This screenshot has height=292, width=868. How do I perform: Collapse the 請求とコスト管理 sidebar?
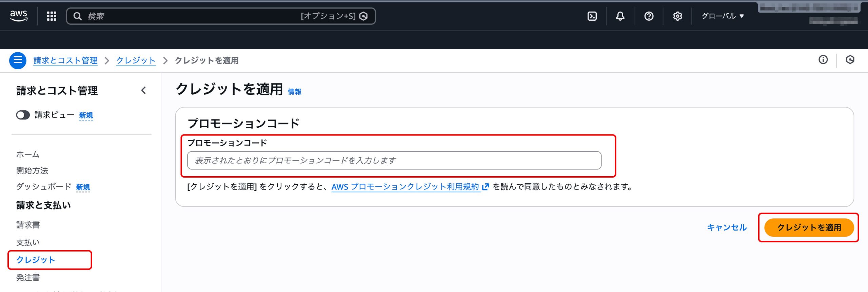[x=143, y=90]
